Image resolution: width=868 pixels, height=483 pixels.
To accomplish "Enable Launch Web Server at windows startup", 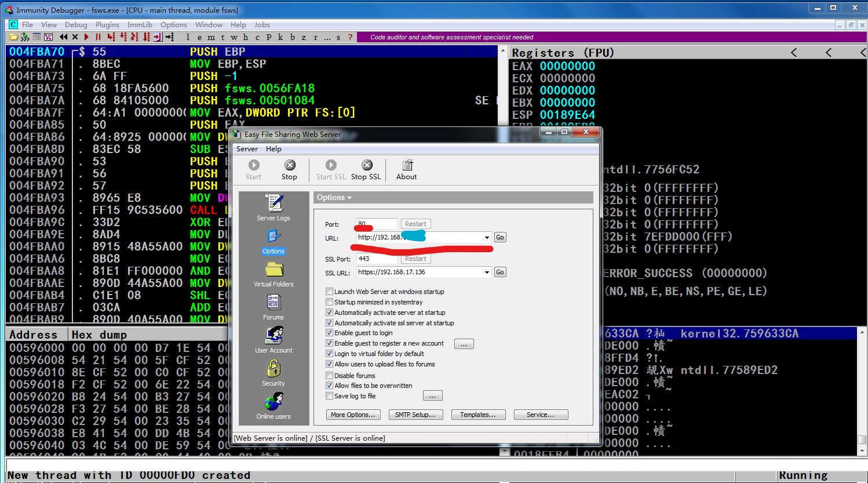I will [329, 292].
